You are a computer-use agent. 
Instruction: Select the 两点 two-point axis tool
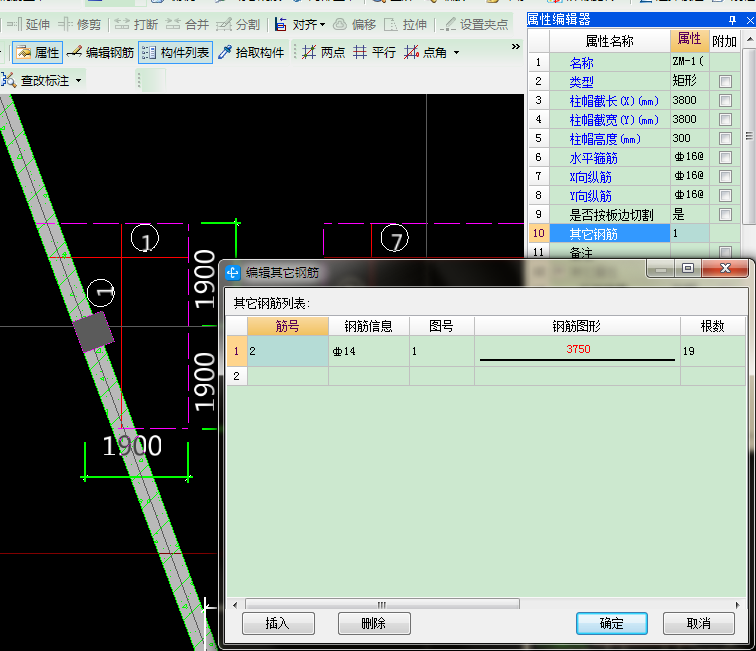tap(324, 52)
